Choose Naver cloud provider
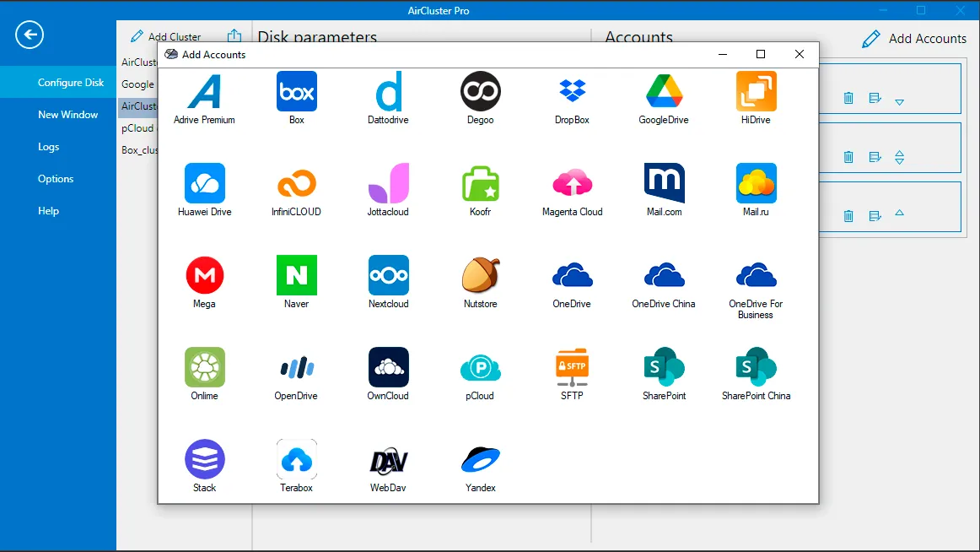Image resolution: width=980 pixels, height=552 pixels. pos(296,276)
